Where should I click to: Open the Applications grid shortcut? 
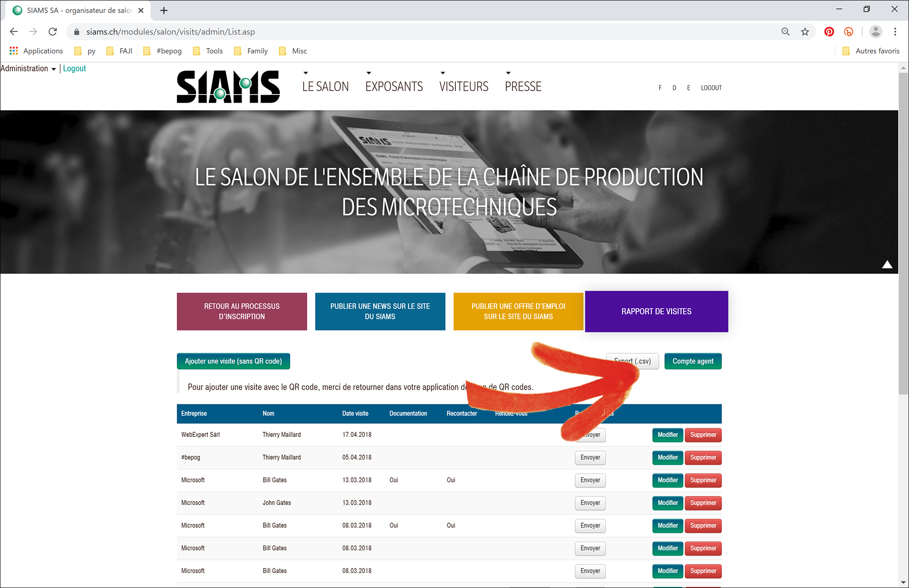pyautogui.click(x=36, y=51)
